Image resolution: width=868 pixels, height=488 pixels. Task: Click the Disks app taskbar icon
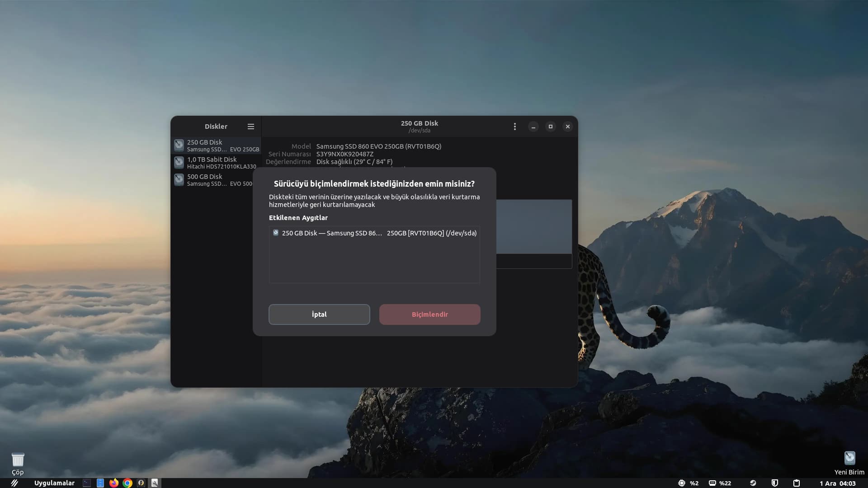155,483
